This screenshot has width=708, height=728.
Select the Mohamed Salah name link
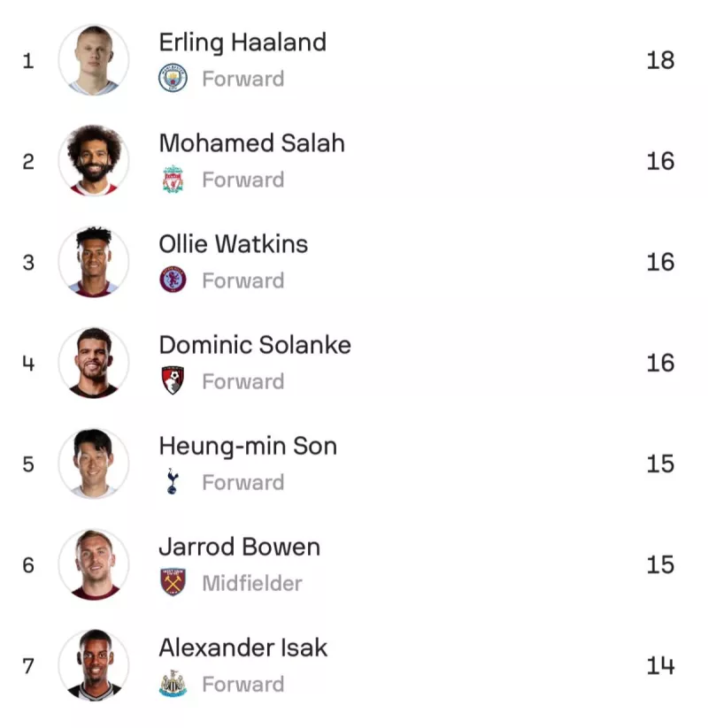point(251,143)
